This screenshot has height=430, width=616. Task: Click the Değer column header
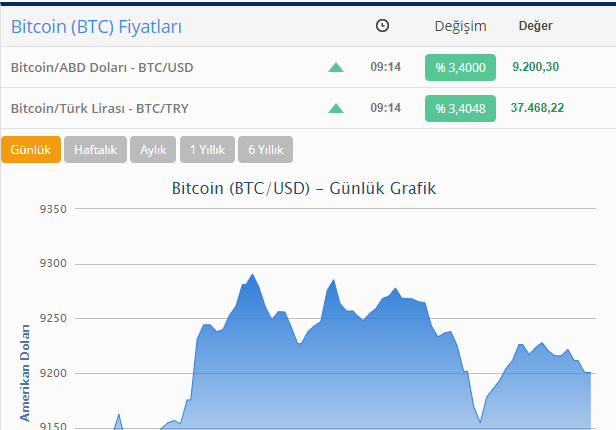coord(535,26)
